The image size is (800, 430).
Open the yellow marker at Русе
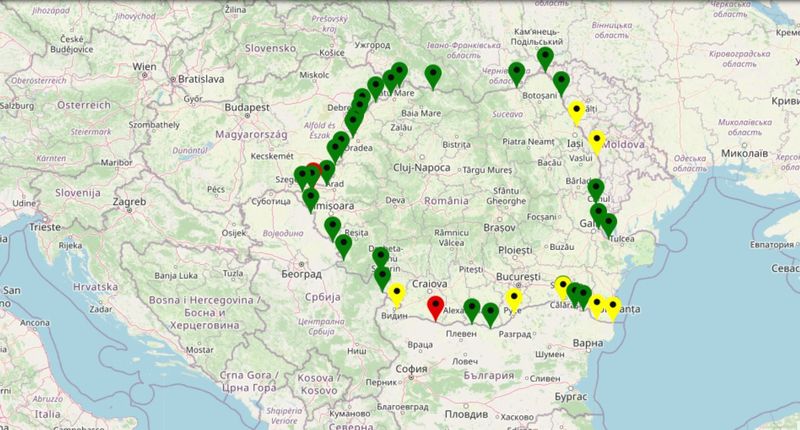pos(514,300)
